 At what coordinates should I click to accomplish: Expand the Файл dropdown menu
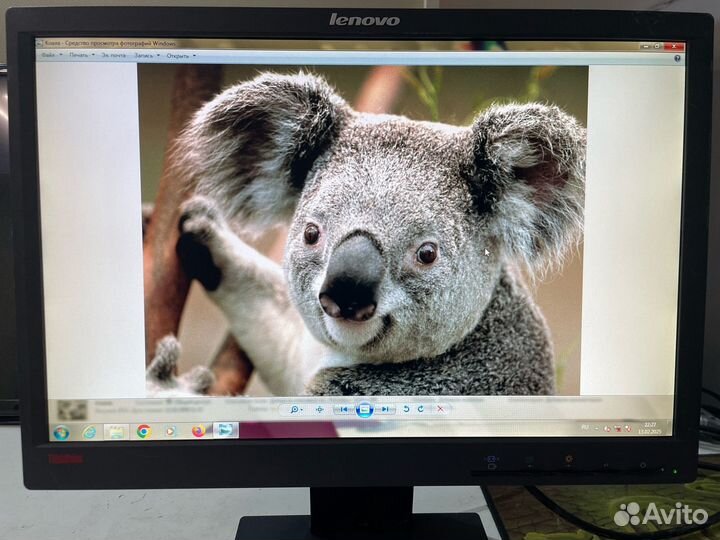pyautogui.click(x=51, y=56)
